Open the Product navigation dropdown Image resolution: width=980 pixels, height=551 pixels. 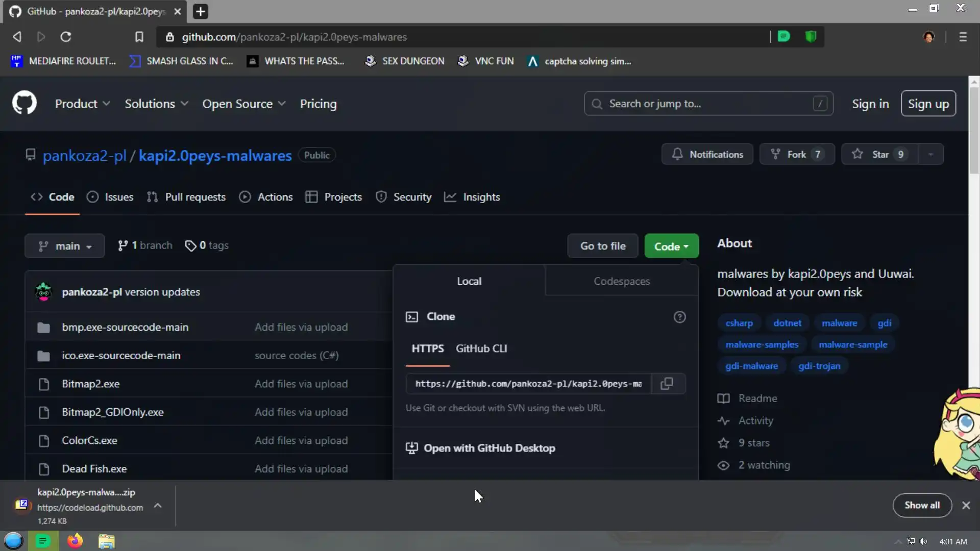[x=82, y=104]
